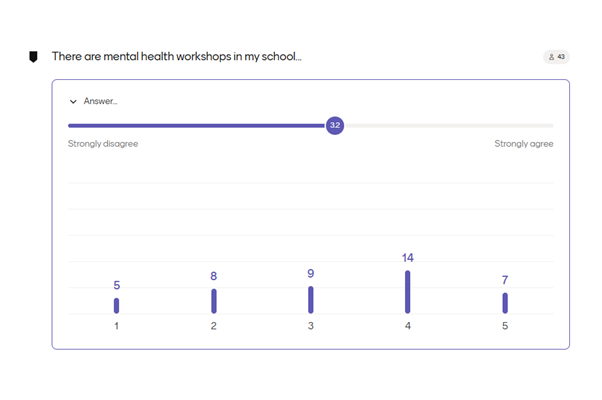Click the tallest bar for rating 4
The image size is (602, 400).
(407, 292)
